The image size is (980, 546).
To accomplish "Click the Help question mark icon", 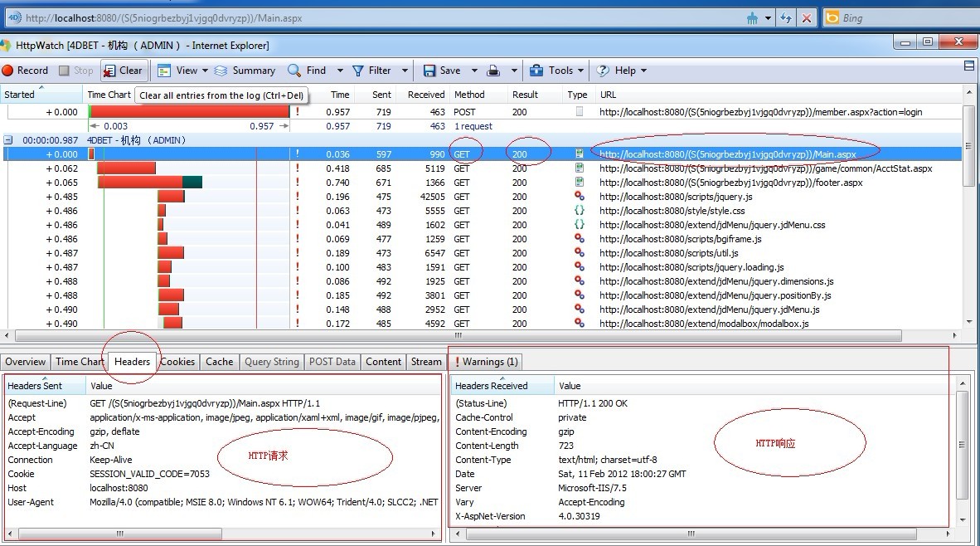I will click(603, 71).
